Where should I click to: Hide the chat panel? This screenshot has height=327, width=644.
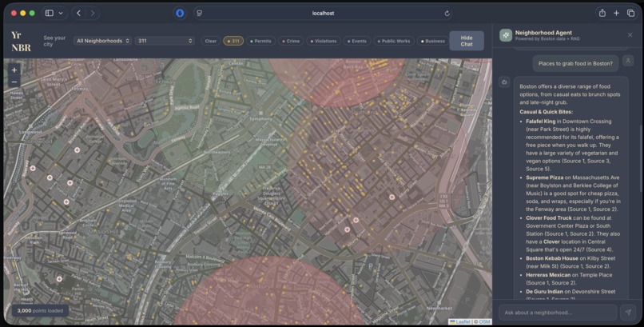[x=466, y=41]
